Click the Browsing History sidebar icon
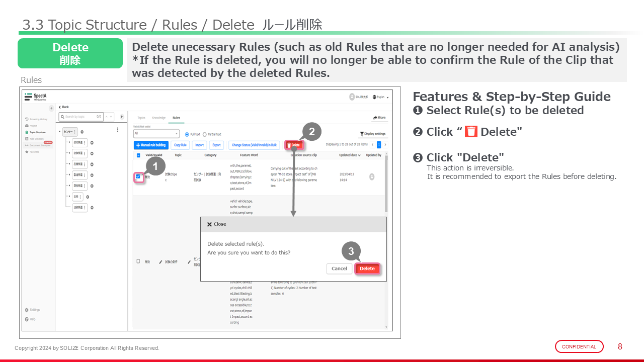The height and width of the screenshot is (362, 644). tap(26, 119)
